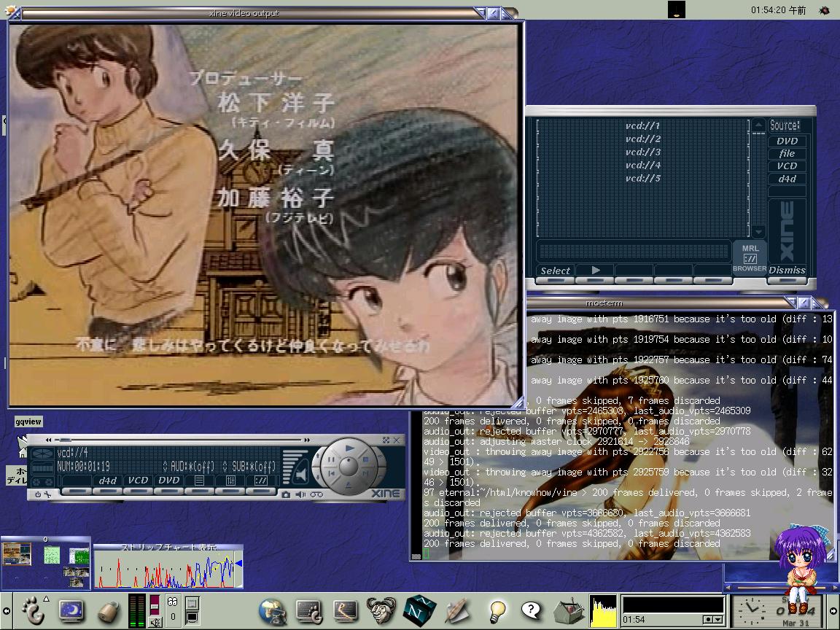Open xine setup wrench icon
This screenshot has width=840, height=630.
point(47,494)
